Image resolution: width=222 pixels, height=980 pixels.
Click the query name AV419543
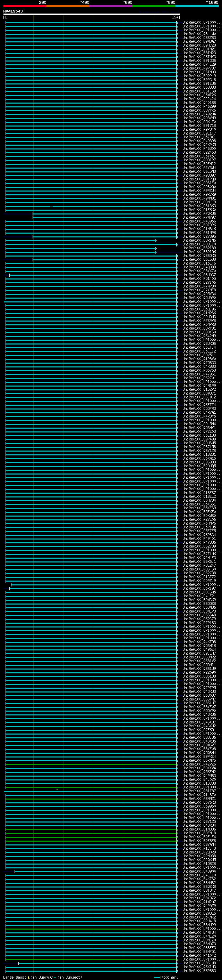tap(13, 11)
